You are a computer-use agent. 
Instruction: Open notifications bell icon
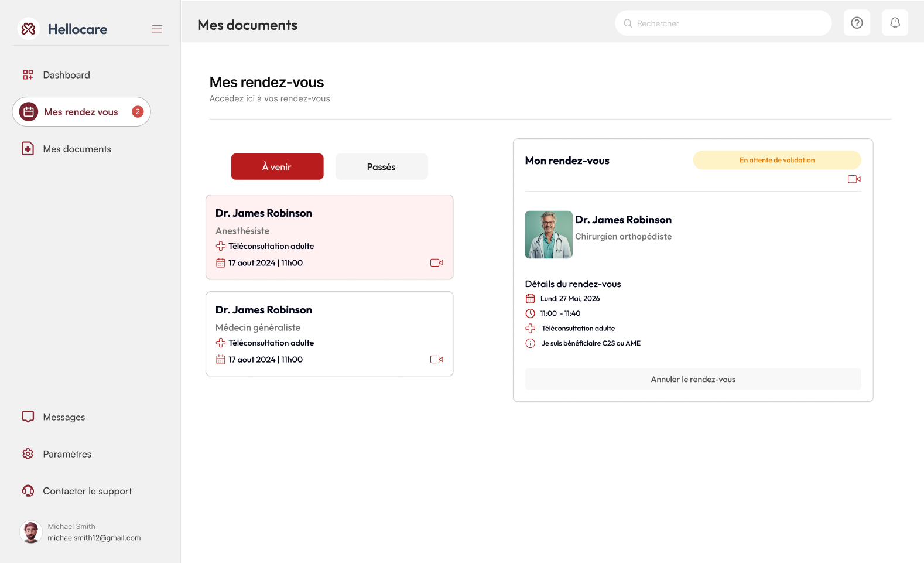tap(895, 23)
